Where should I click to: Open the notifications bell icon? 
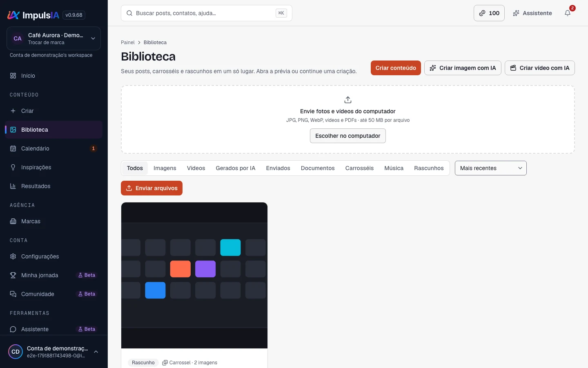568,13
